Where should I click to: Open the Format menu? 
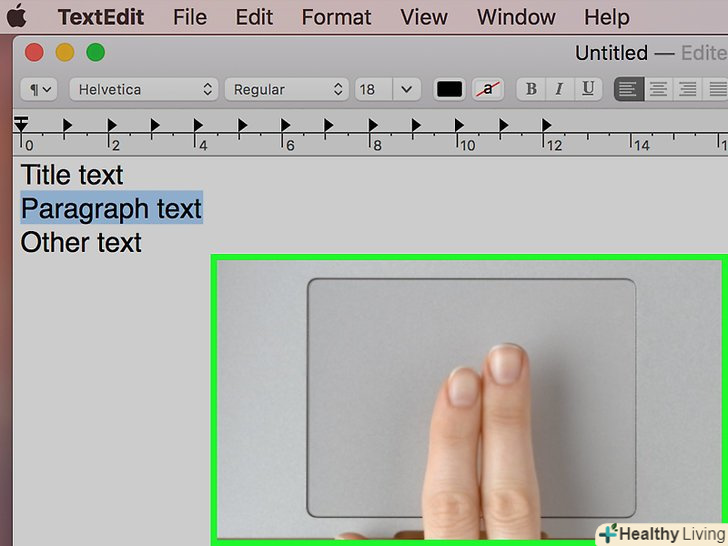click(x=336, y=18)
